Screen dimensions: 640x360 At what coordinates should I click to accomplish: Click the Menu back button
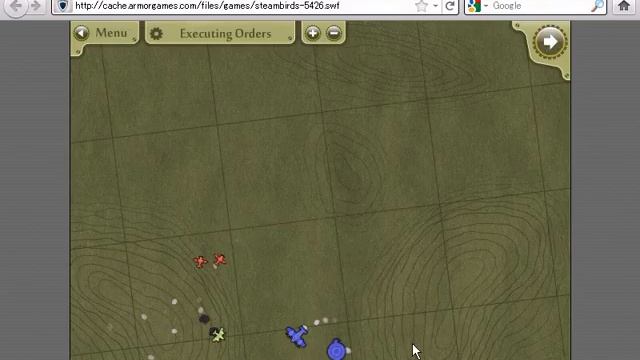click(x=81, y=33)
